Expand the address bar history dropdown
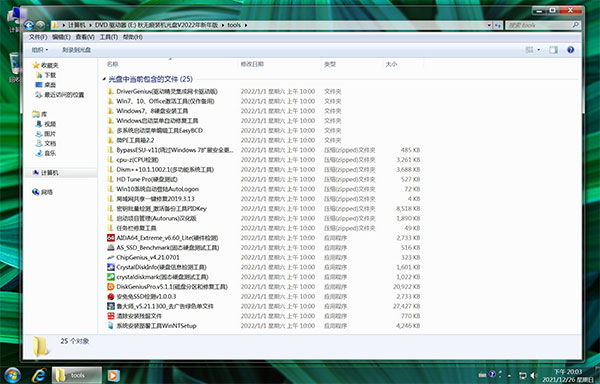This screenshot has height=384, width=600. (x=489, y=25)
